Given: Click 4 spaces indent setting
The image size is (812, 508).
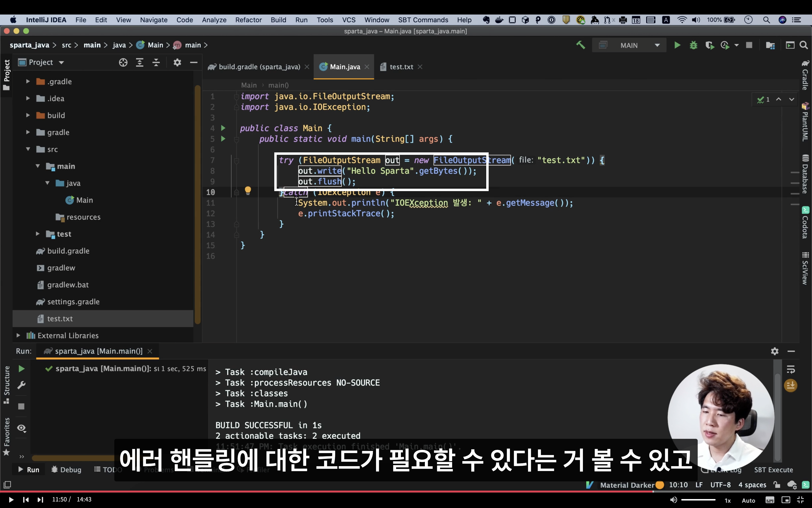Looking at the screenshot, I should coord(752,485).
